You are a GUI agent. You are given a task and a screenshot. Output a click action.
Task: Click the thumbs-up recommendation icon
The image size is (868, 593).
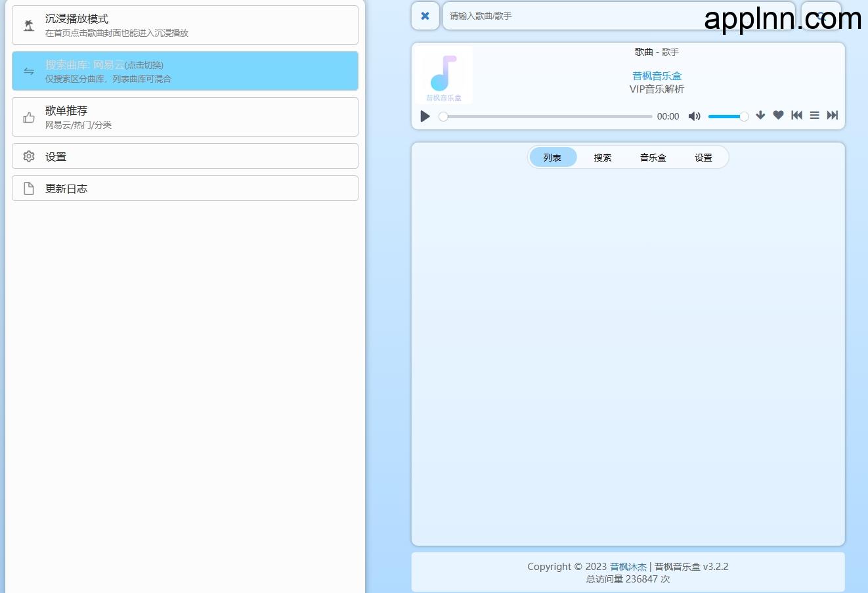coord(29,118)
